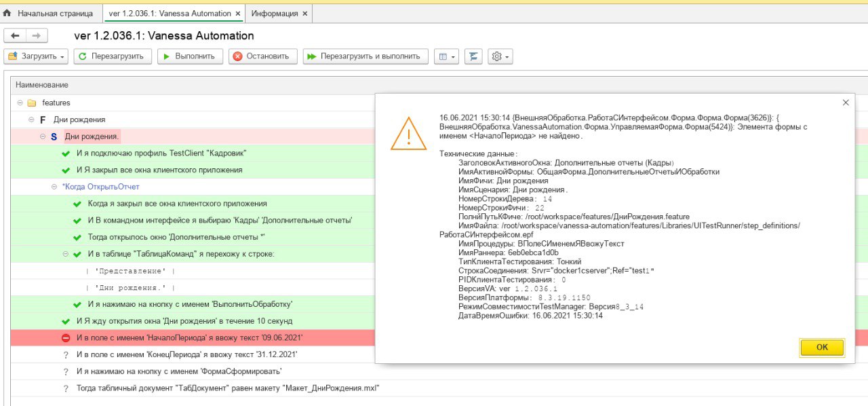
Task: Collapse the 'ТаблицаКоманд' step node
Action: pyautogui.click(x=66, y=254)
